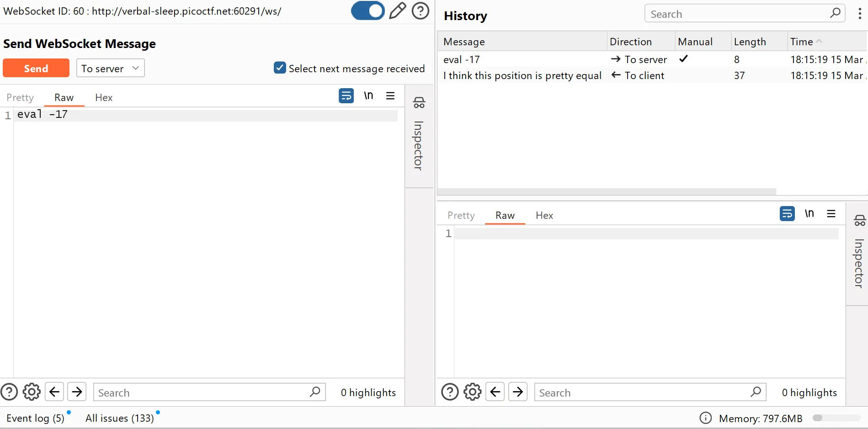Open the History three-dot options menu

click(x=859, y=14)
